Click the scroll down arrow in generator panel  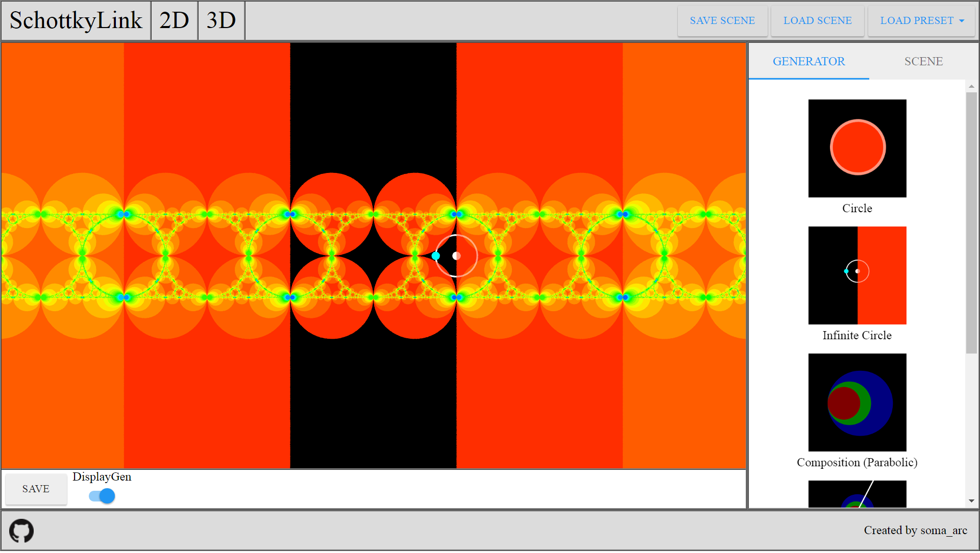click(971, 502)
